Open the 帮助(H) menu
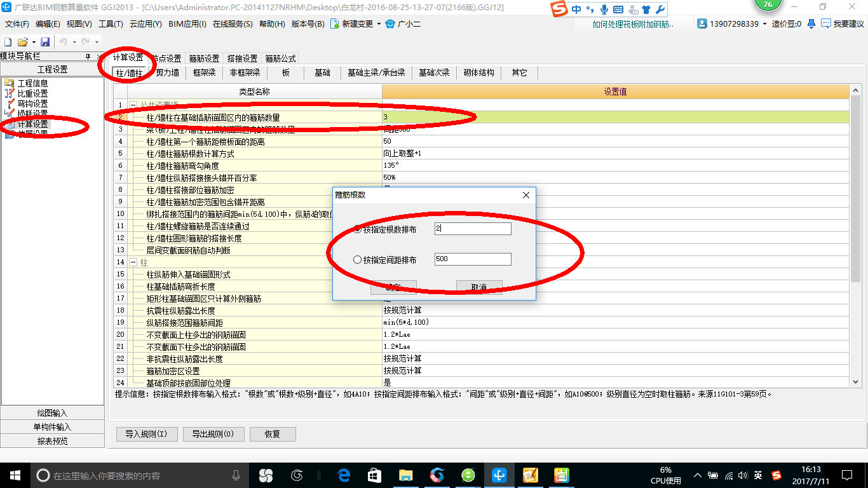Image resolution: width=868 pixels, height=488 pixels. tap(272, 24)
